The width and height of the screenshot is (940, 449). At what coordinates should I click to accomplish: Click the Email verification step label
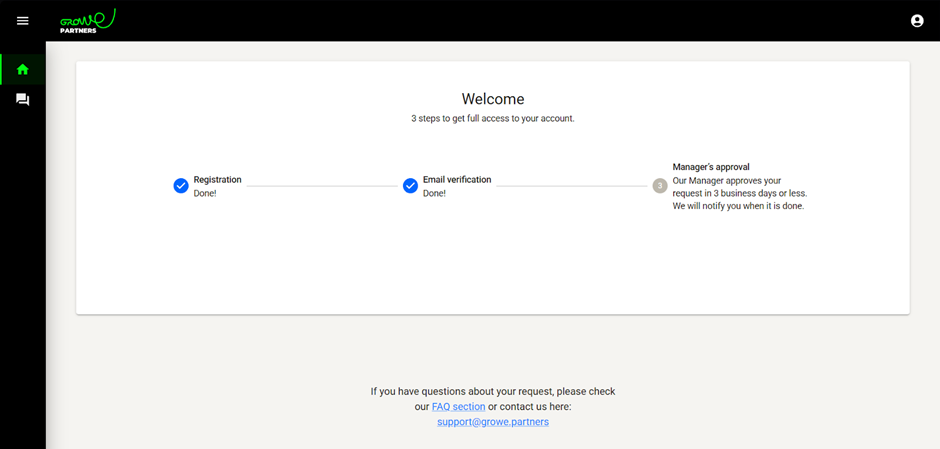(x=457, y=180)
